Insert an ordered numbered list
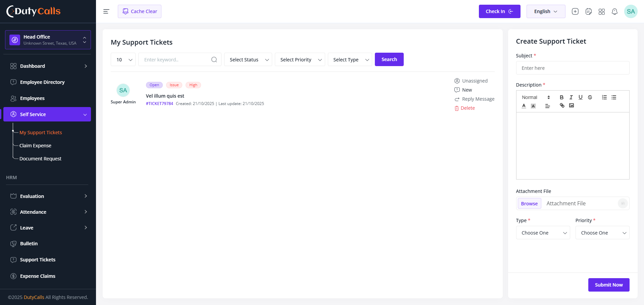Image resolution: width=644 pixels, height=305 pixels. (x=604, y=97)
